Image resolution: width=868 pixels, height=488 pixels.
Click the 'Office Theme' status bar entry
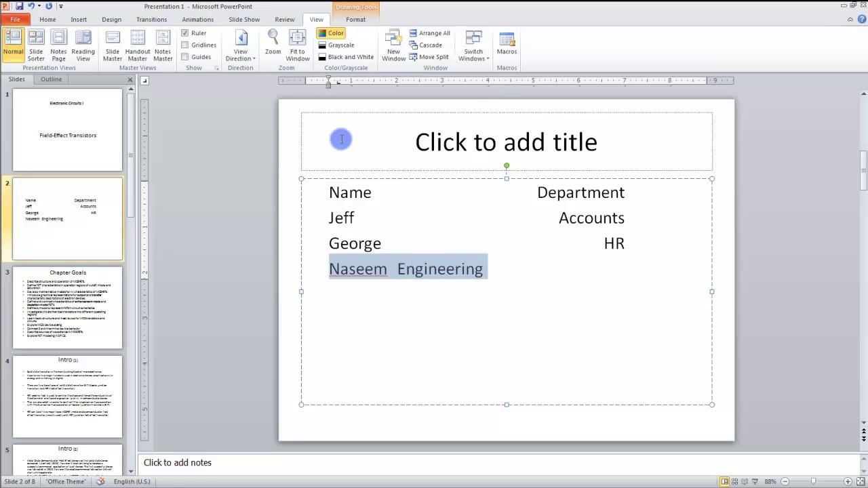(66, 481)
